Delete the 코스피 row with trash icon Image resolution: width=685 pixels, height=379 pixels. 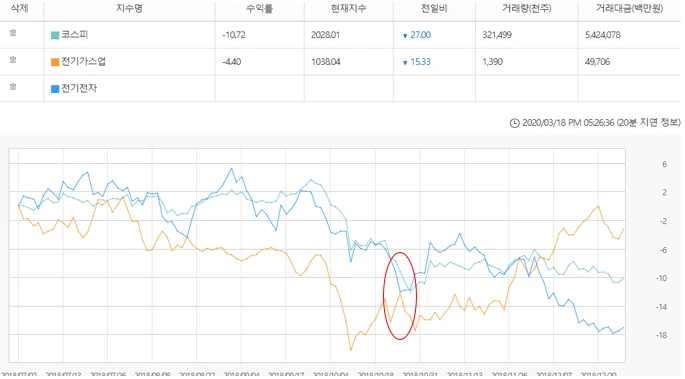(x=13, y=33)
